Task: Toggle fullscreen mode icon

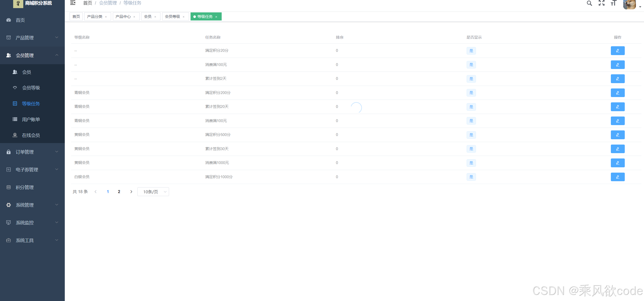Action: (x=601, y=3)
